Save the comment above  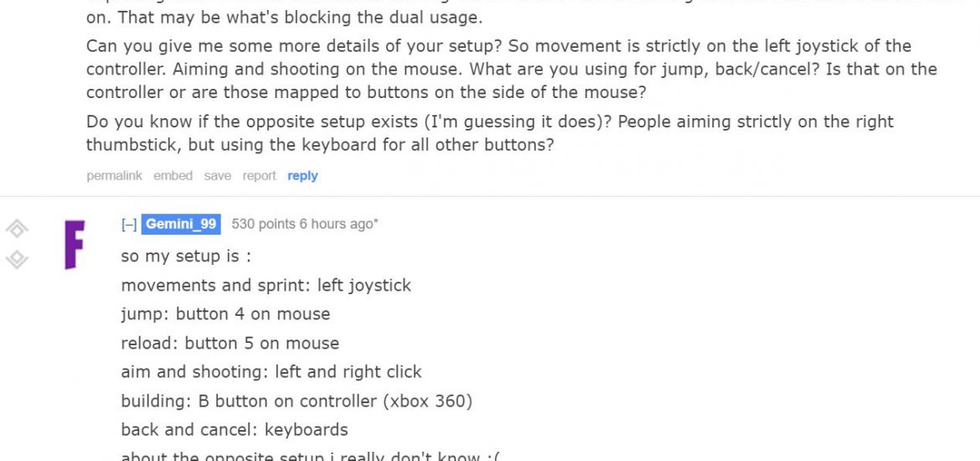(218, 176)
